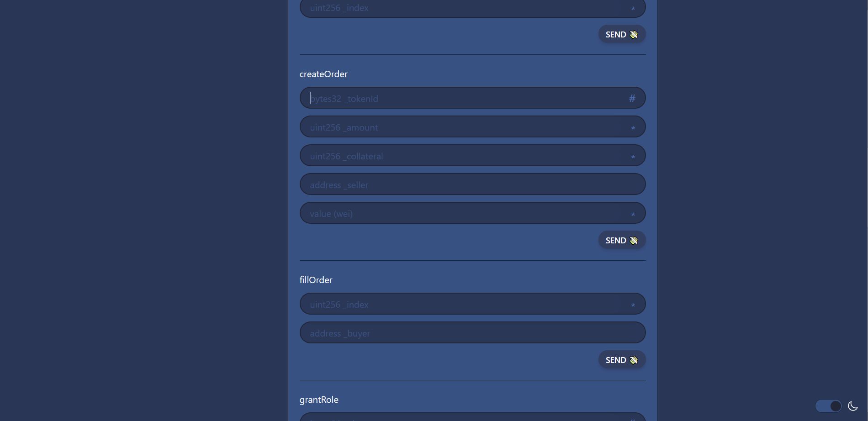Focus the address _buyer input
Image resolution: width=868 pixels, height=421 pixels.
click(472, 332)
